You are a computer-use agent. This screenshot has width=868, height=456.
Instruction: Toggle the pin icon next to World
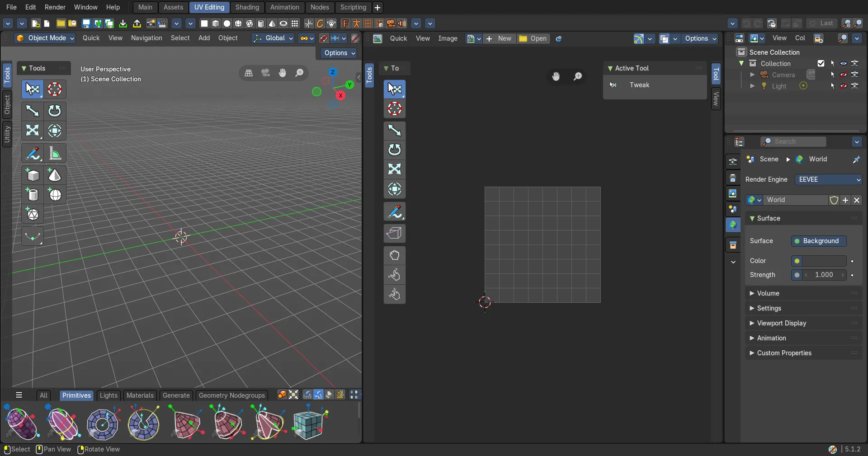click(x=856, y=159)
